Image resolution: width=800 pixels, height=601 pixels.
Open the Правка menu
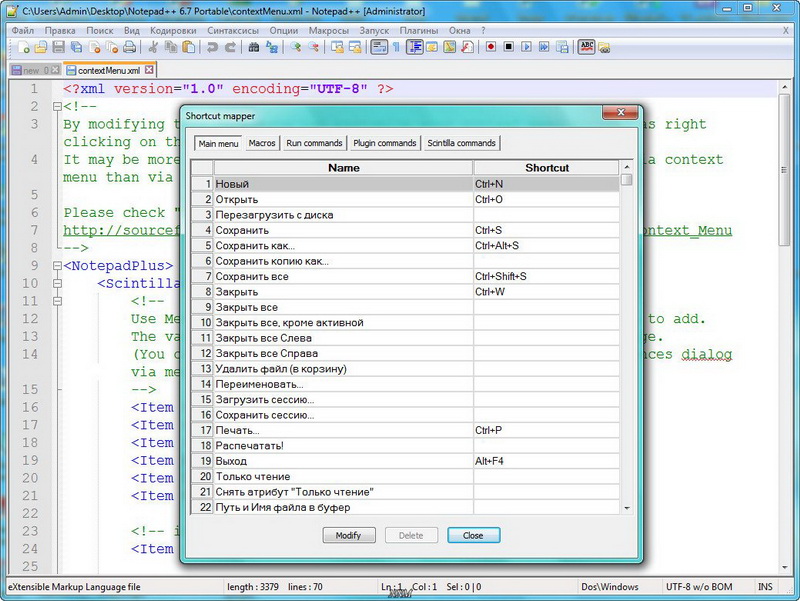pos(60,31)
